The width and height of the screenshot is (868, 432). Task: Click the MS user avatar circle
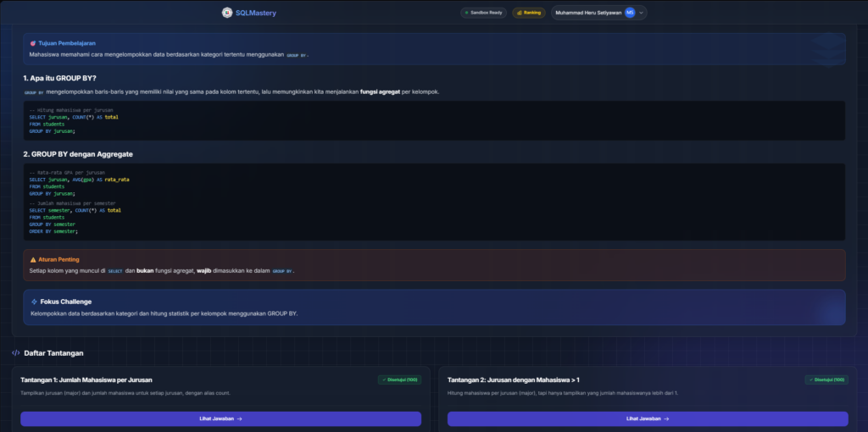[630, 13]
